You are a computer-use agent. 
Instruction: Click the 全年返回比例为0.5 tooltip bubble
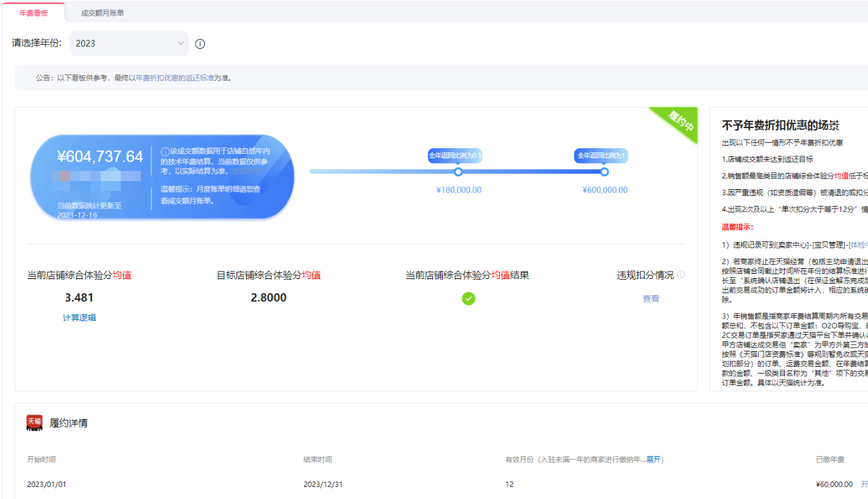click(x=455, y=156)
